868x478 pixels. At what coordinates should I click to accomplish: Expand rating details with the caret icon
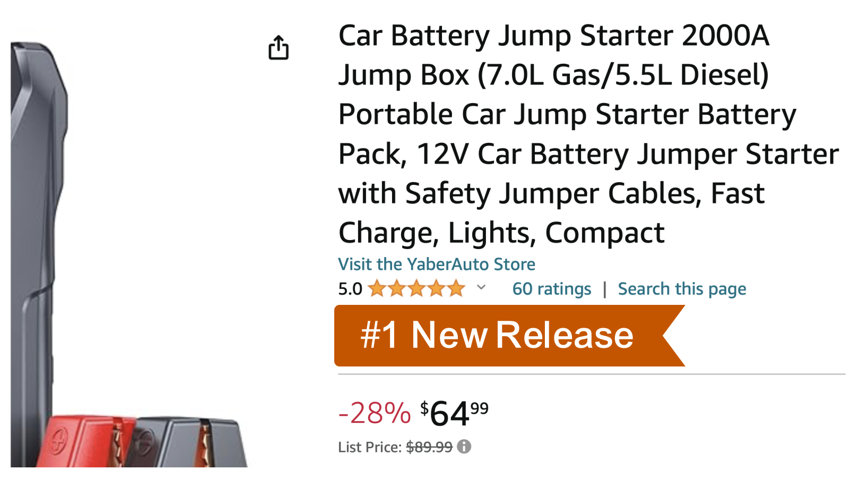coord(480,288)
